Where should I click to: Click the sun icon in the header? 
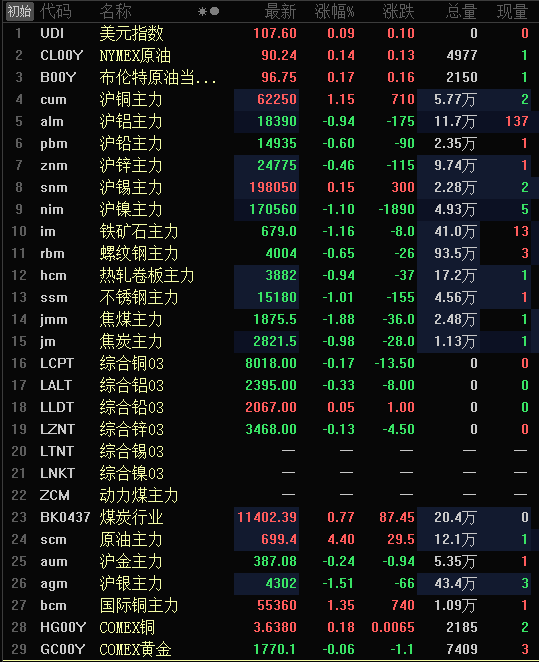coord(203,11)
